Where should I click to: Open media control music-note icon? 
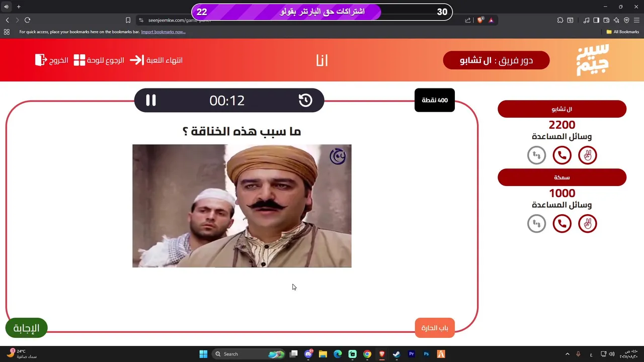pyautogui.click(x=586, y=20)
